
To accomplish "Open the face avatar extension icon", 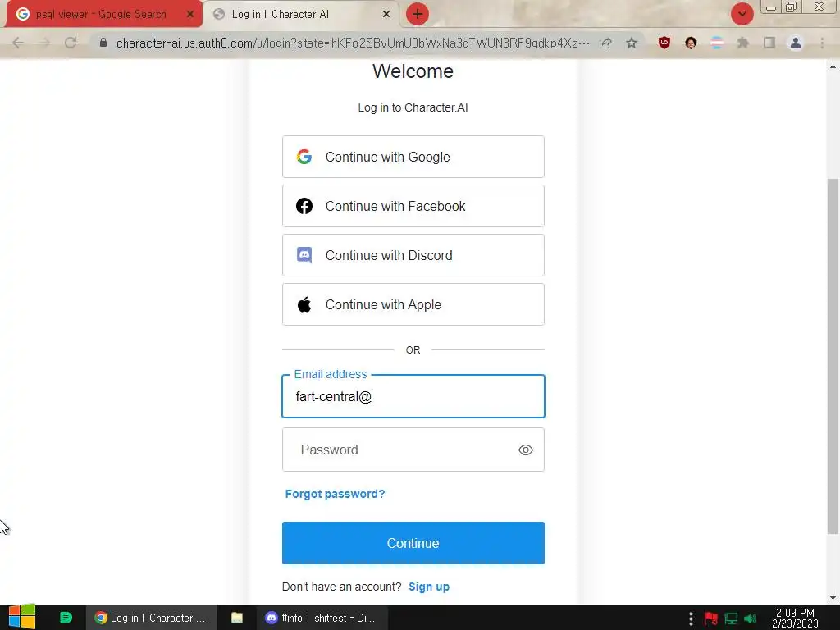I will coord(691,43).
